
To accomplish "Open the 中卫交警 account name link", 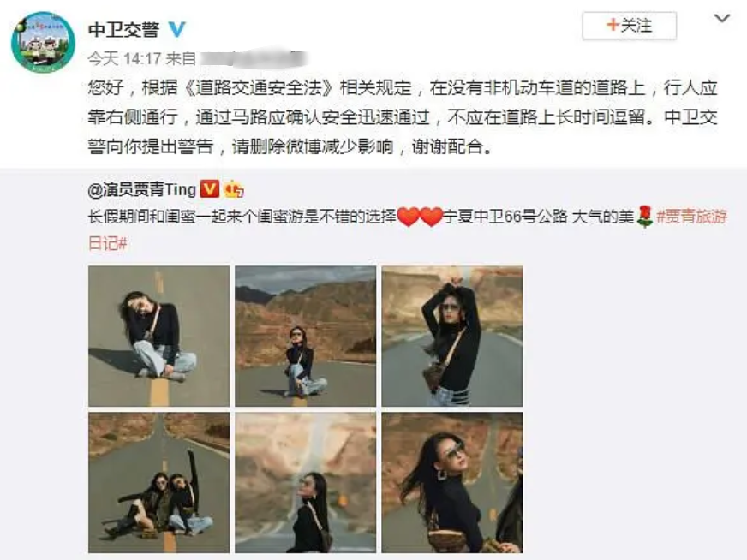I will pos(123,29).
